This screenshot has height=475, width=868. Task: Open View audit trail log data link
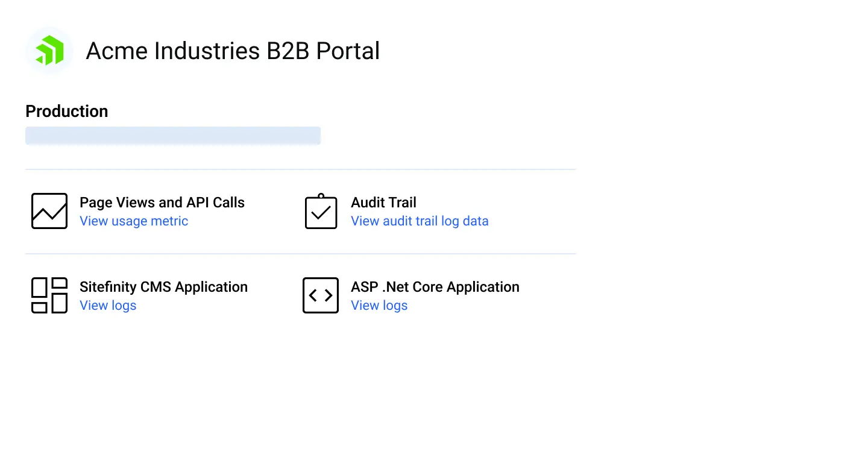coord(420,221)
